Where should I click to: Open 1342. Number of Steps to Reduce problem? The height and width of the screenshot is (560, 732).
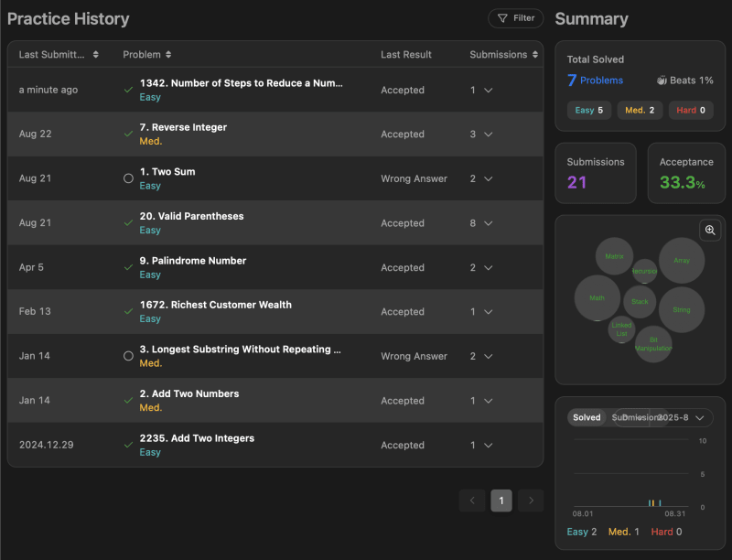point(241,83)
